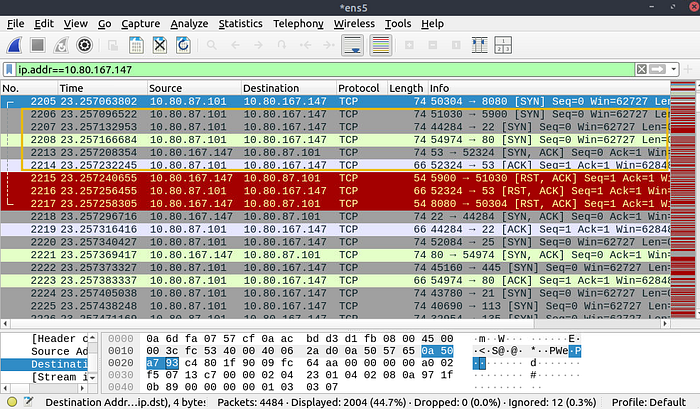Select packet 2218 SYN, ACK from port 22
Viewport: 700px width, 409px height.
[335, 217]
